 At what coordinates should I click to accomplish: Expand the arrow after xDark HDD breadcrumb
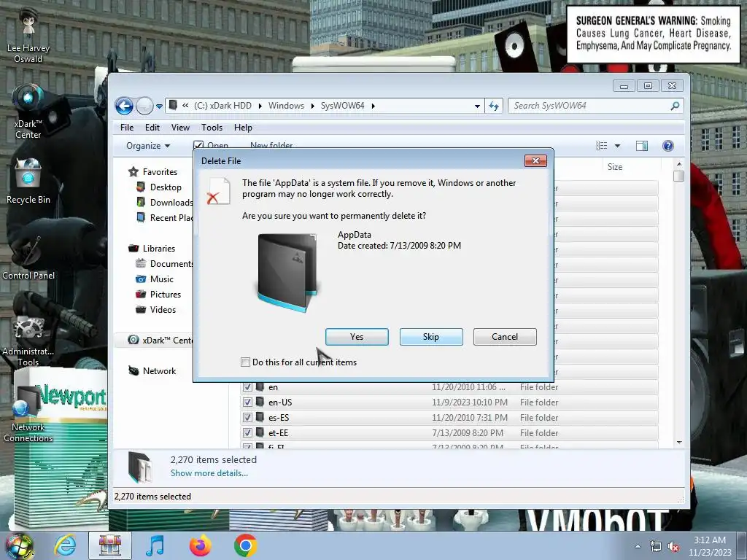[260, 106]
